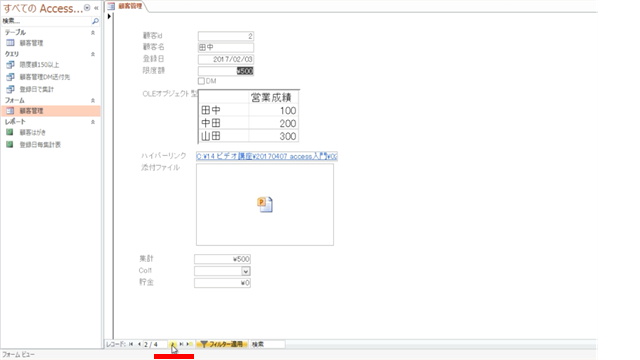Click the record search box in navigation bar

268,344
